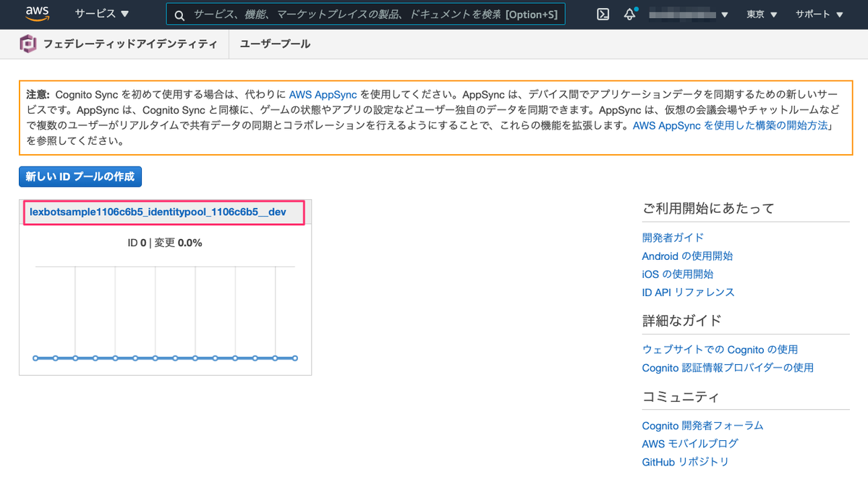This screenshot has height=488, width=868.
Task: Open the account name dropdown menu
Action: click(x=691, y=14)
